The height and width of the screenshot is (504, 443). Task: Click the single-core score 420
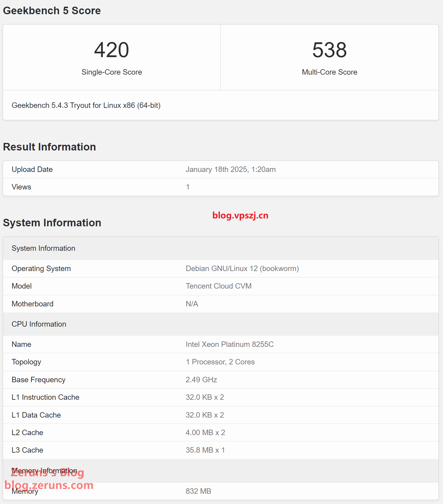coord(111,50)
